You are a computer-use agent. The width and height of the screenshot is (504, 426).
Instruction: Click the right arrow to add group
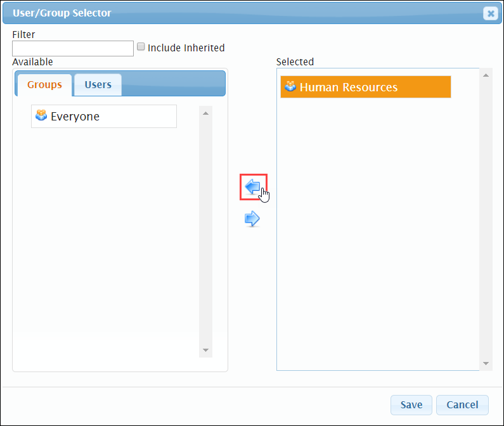point(252,219)
